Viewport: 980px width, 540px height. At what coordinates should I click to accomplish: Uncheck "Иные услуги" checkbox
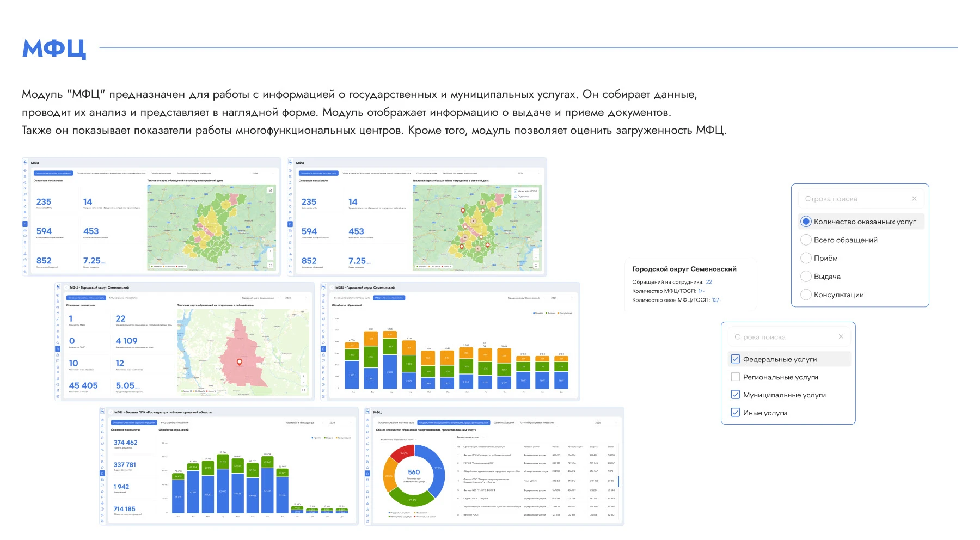(x=735, y=413)
